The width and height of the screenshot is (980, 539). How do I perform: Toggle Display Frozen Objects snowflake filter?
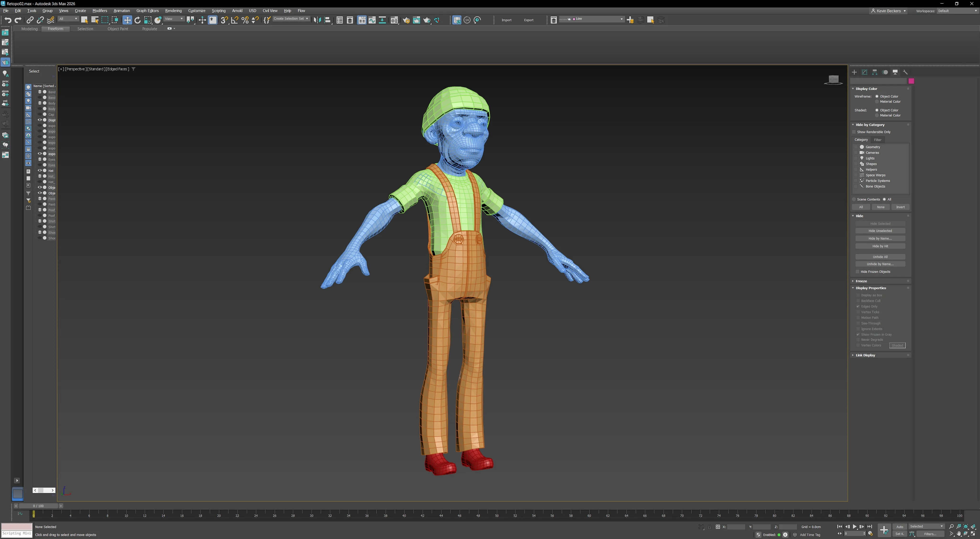coord(28,156)
